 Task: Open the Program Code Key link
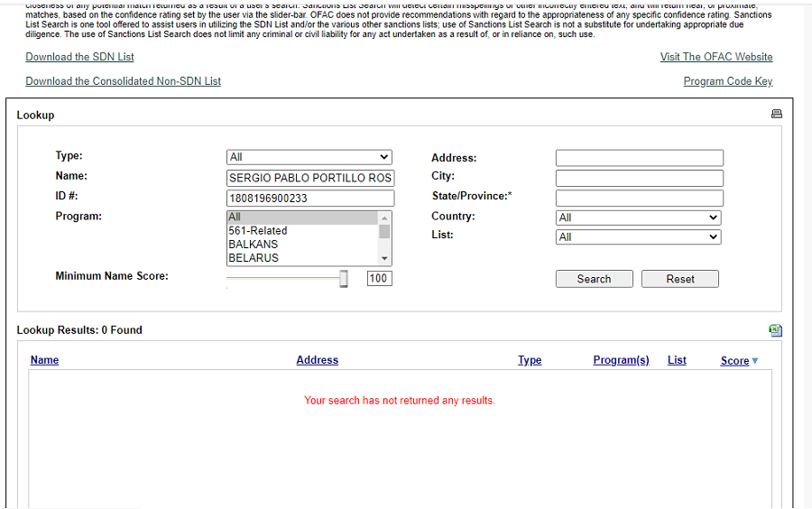[x=728, y=81]
